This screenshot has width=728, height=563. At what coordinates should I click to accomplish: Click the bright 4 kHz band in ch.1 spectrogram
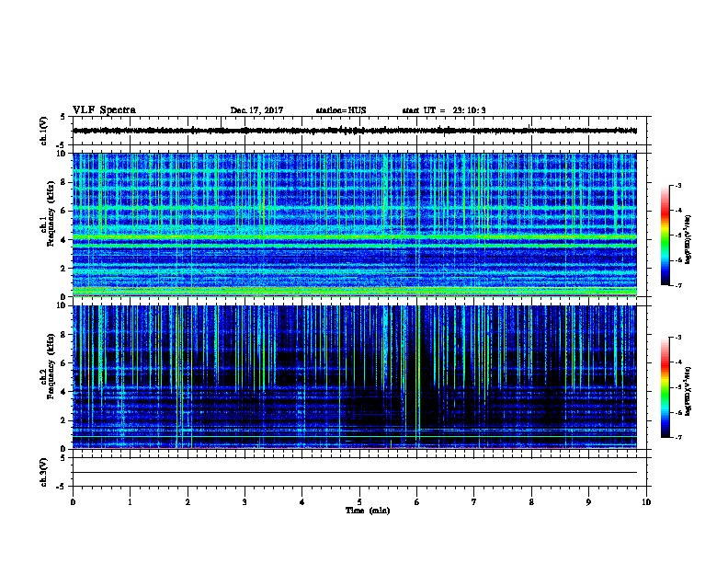pyautogui.click(x=355, y=237)
